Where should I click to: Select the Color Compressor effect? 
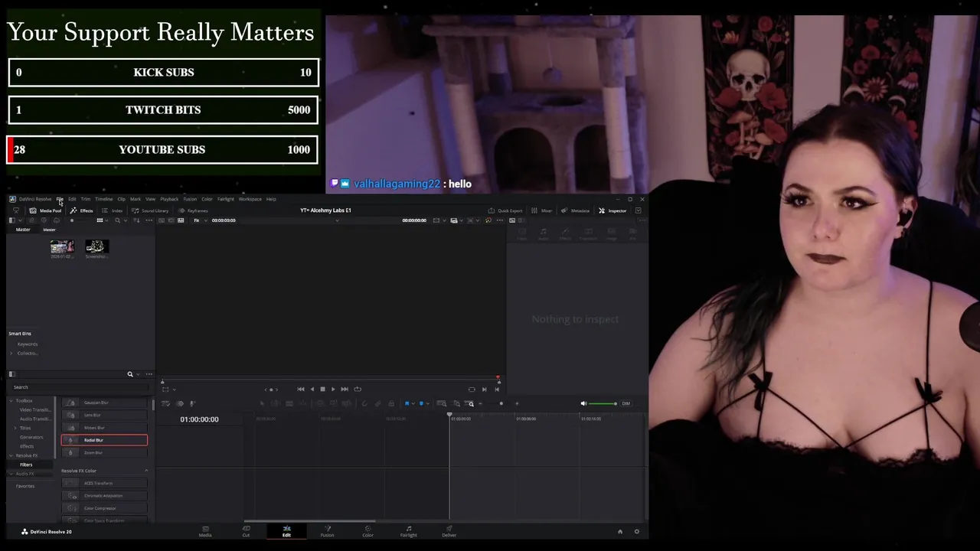pyautogui.click(x=104, y=508)
